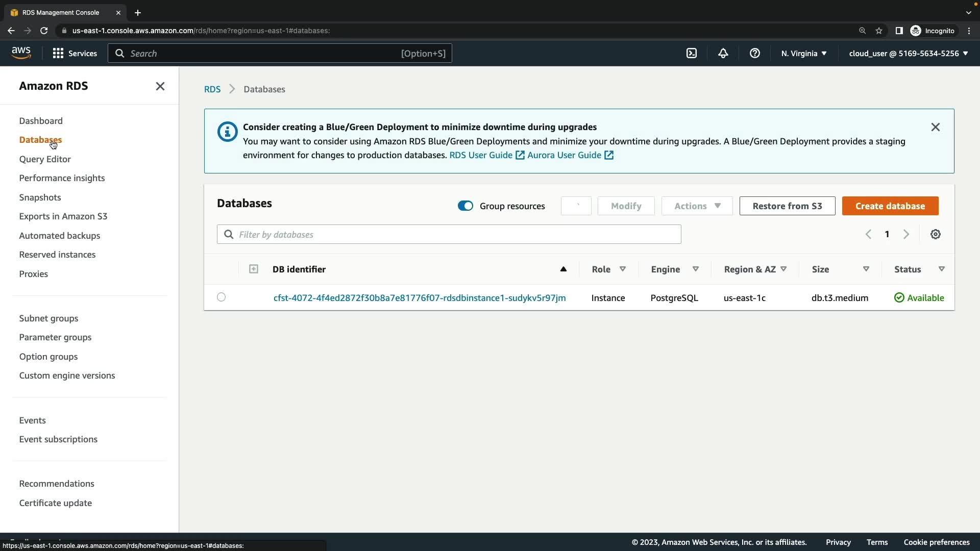Screen dimensions: 980x551
Task: Click the help question mark icon
Action: [755, 53]
